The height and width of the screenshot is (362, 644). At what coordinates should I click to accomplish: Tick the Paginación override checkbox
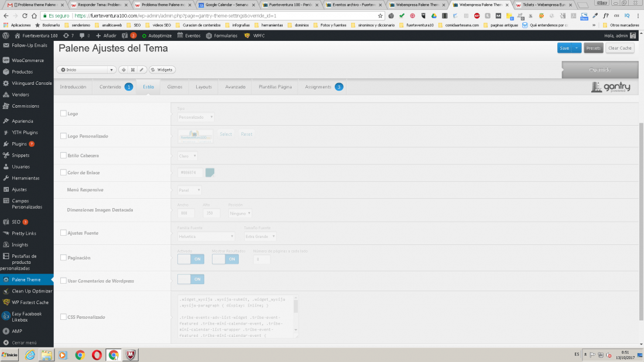point(63,258)
